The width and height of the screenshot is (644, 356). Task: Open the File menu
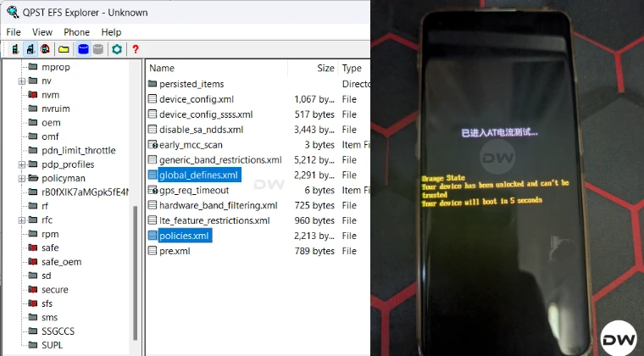click(14, 32)
